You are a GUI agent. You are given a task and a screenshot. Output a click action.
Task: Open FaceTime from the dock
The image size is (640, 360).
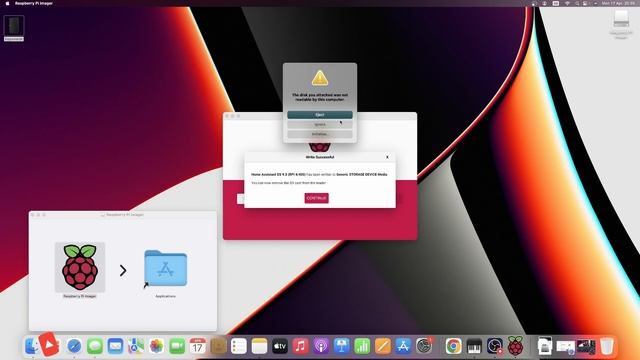(177, 346)
